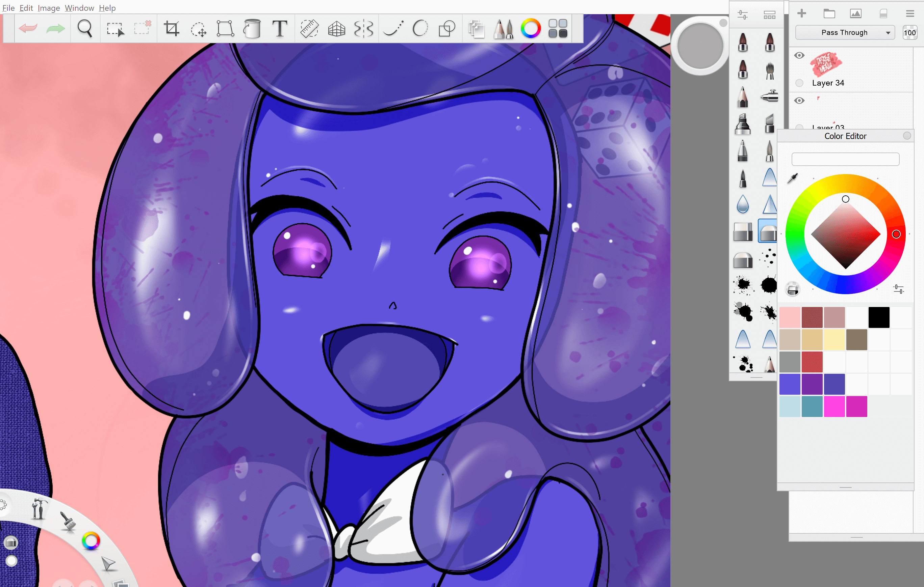This screenshot has width=924, height=587.
Task: Click the add layer plus button
Action: click(802, 14)
